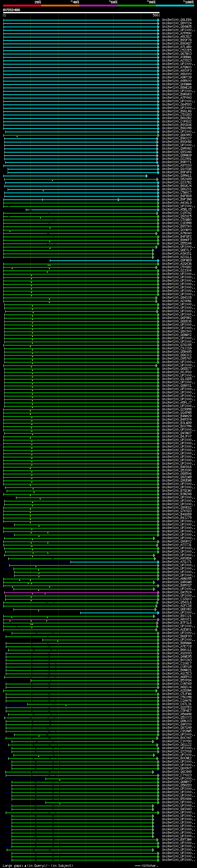This screenshot has width=197, height=868.
Task: Select the UniRef100_Q9FWD9 label
Action: [x=177, y=260]
